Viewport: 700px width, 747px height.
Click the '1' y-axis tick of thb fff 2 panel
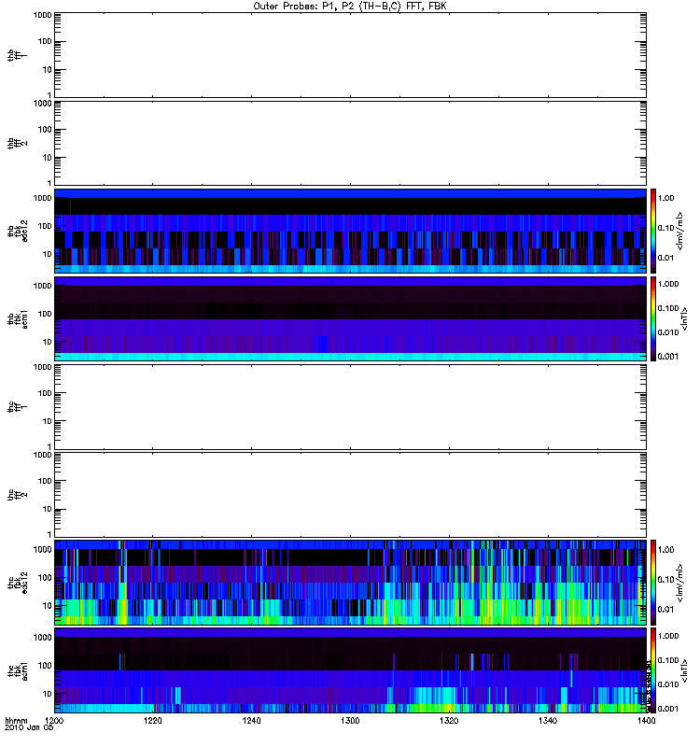49,183
